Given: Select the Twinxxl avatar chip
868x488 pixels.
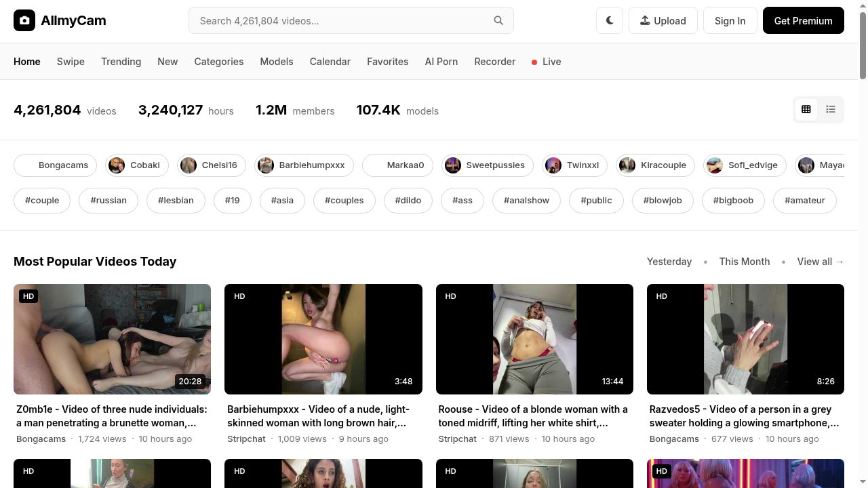Looking at the screenshot, I should click(x=573, y=165).
